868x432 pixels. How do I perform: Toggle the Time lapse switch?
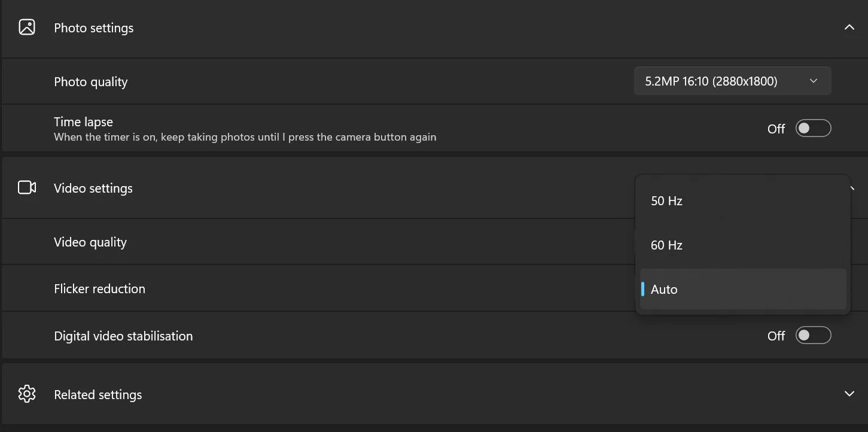coord(813,128)
